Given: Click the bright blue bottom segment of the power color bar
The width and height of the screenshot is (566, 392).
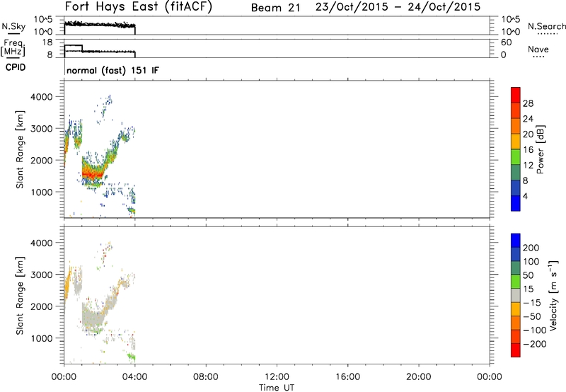Looking at the screenshot, I should [516, 203].
